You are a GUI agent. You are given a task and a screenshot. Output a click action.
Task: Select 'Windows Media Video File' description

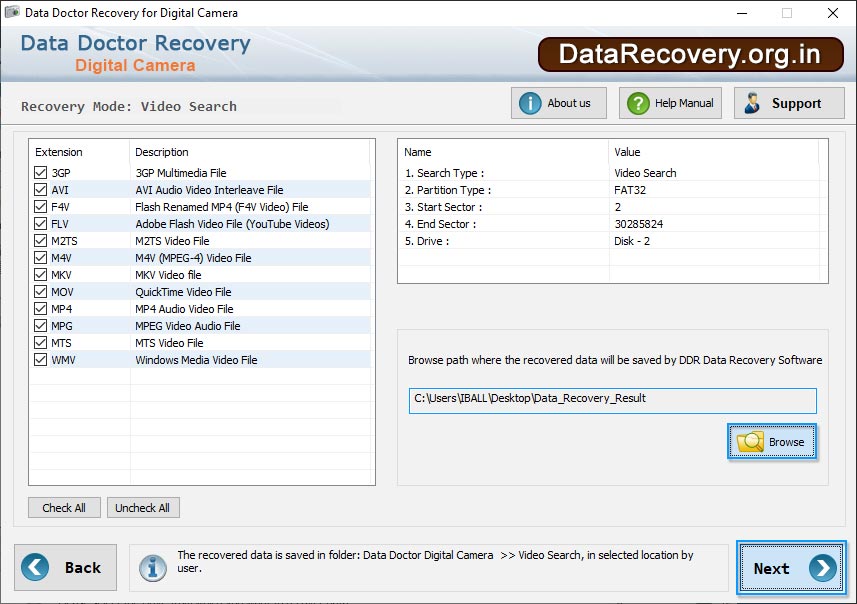196,360
